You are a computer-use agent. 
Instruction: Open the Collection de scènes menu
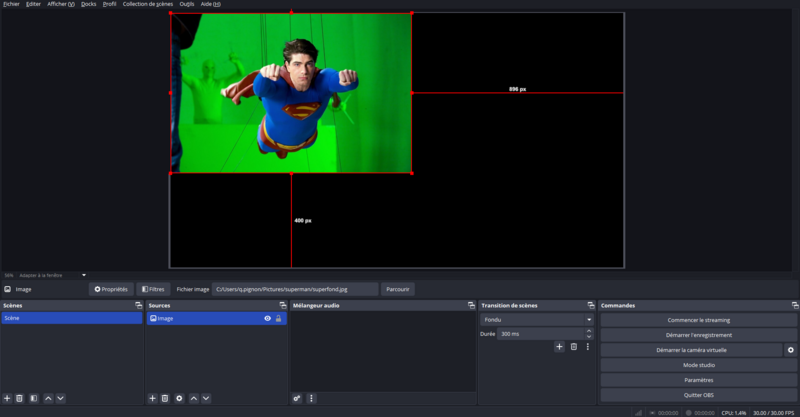tap(147, 4)
